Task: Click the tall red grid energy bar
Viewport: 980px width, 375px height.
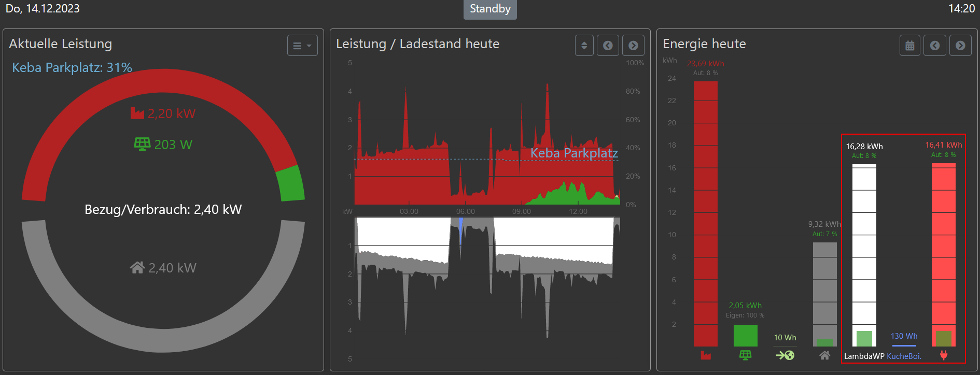Action: (706, 214)
